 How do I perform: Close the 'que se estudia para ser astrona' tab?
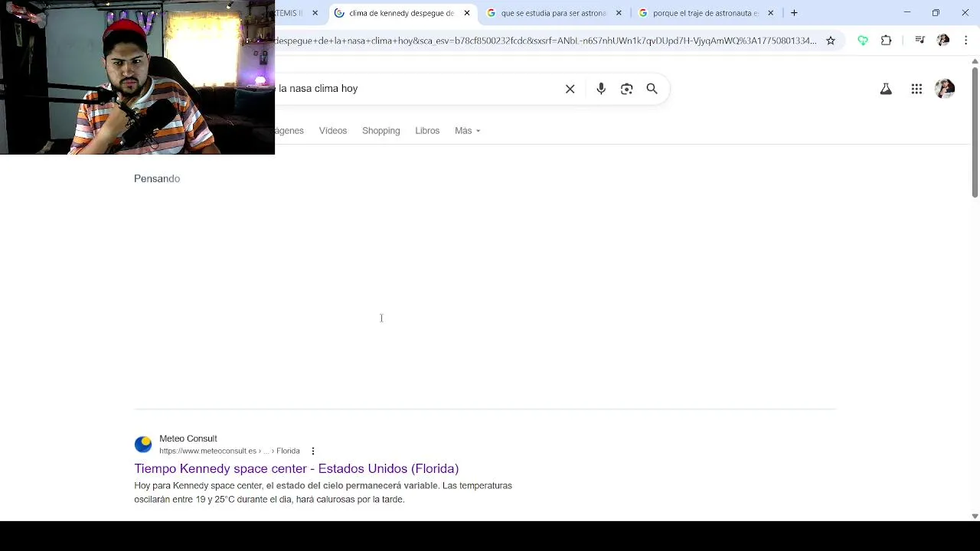point(619,13)
